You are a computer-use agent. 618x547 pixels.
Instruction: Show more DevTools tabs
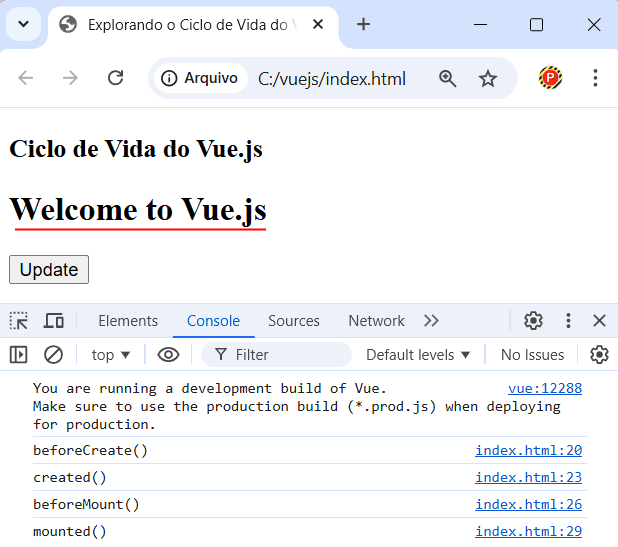pos(431,321)
